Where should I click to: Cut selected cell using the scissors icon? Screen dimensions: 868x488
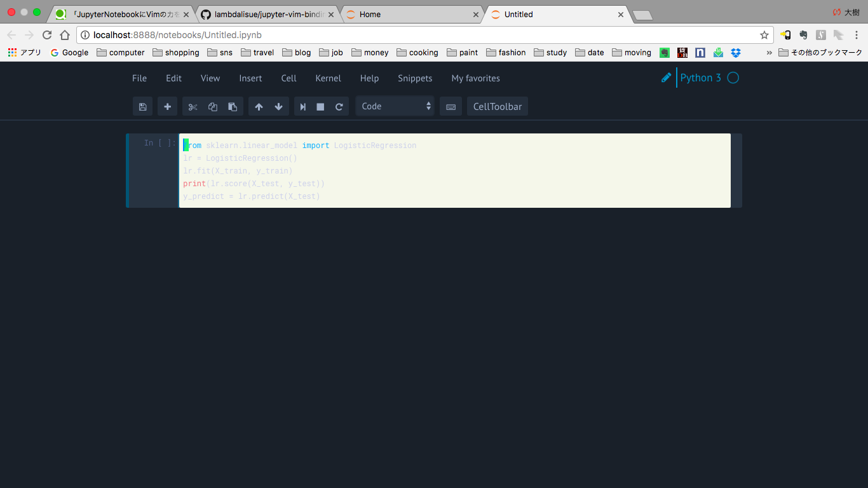click(193, 107)
